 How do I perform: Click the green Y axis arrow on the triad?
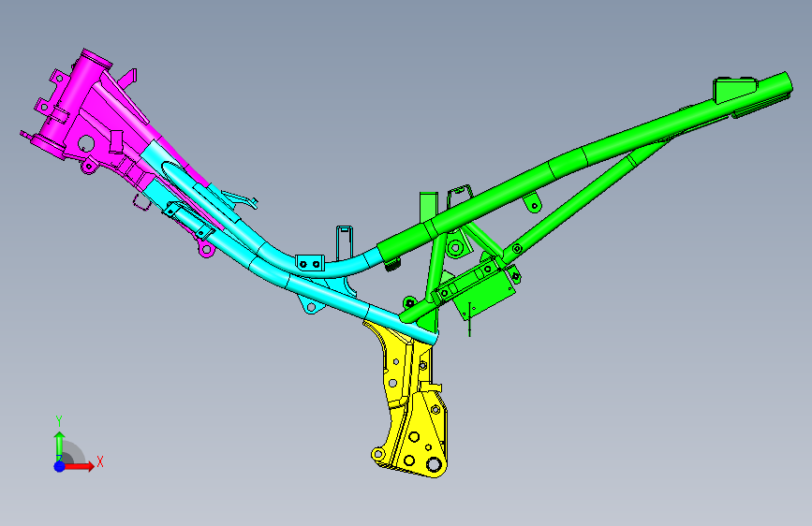59,446
